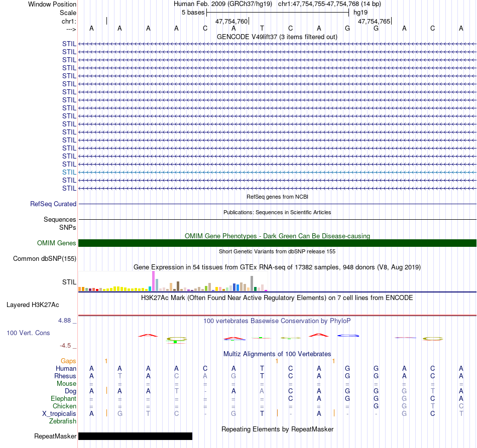
Task: Click the tall gray bar in the GTEx expression chart
Action: coord(252,283)
